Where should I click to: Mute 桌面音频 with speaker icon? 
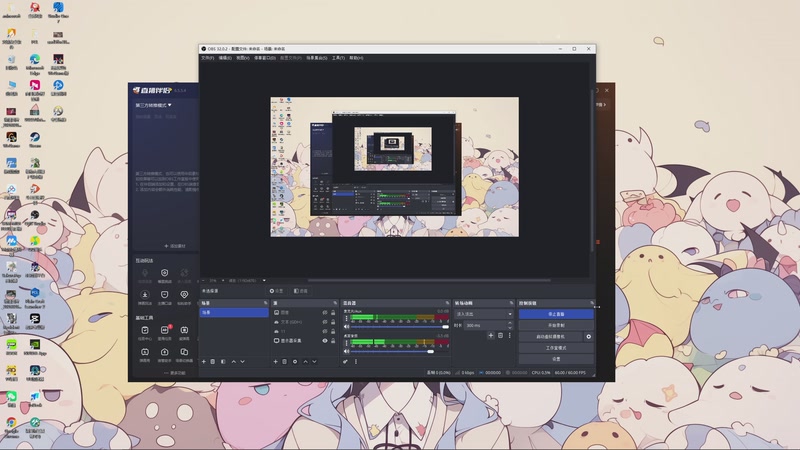tap(347, 352)
